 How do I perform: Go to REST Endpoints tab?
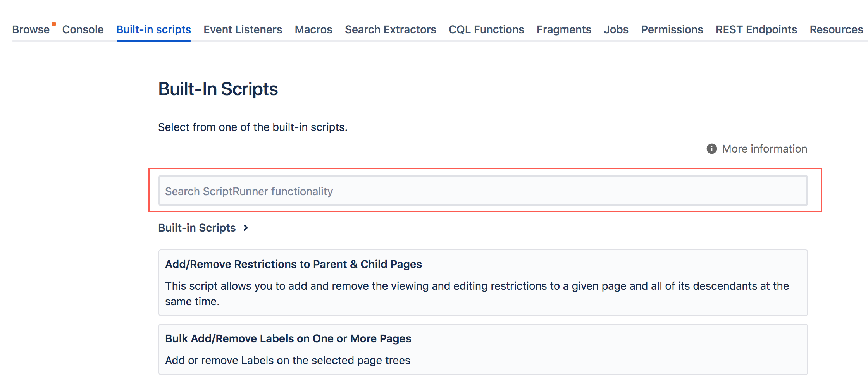coord(756,29)
